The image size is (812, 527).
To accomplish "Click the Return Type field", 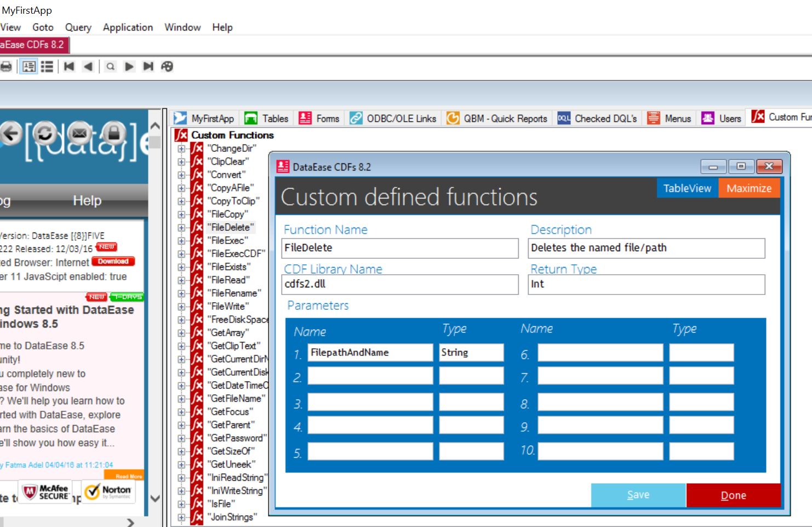I will (647, 284).
